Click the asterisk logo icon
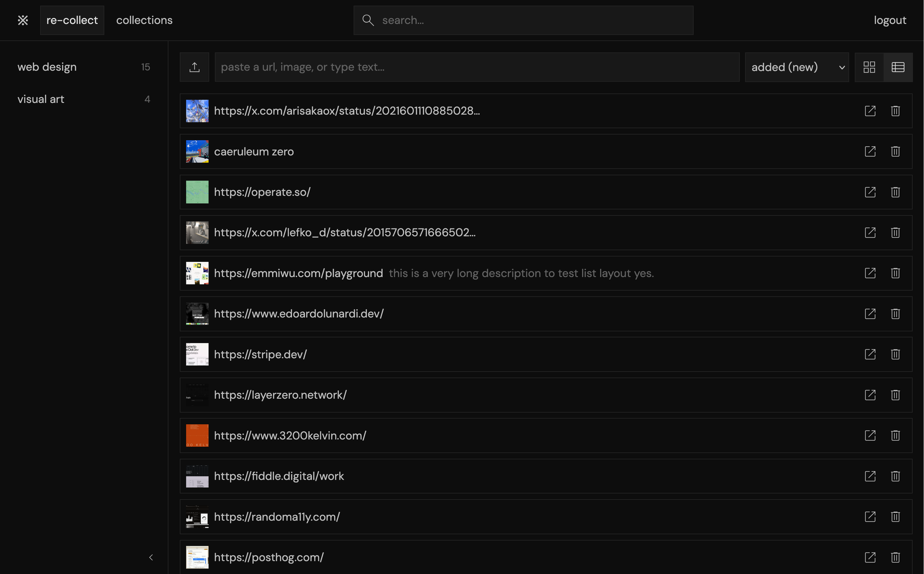 pyautogui.click(x=23, y=20)
